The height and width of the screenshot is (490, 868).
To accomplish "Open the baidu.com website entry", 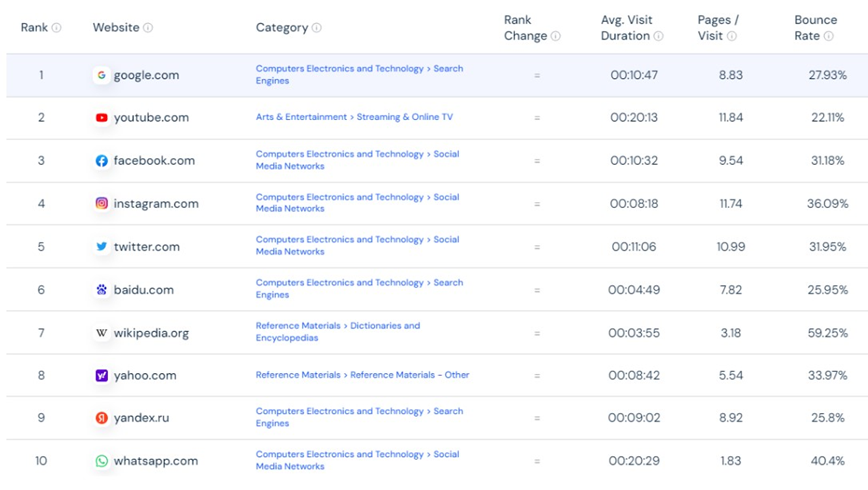I will pyautogui.click(x=143, y=290).
